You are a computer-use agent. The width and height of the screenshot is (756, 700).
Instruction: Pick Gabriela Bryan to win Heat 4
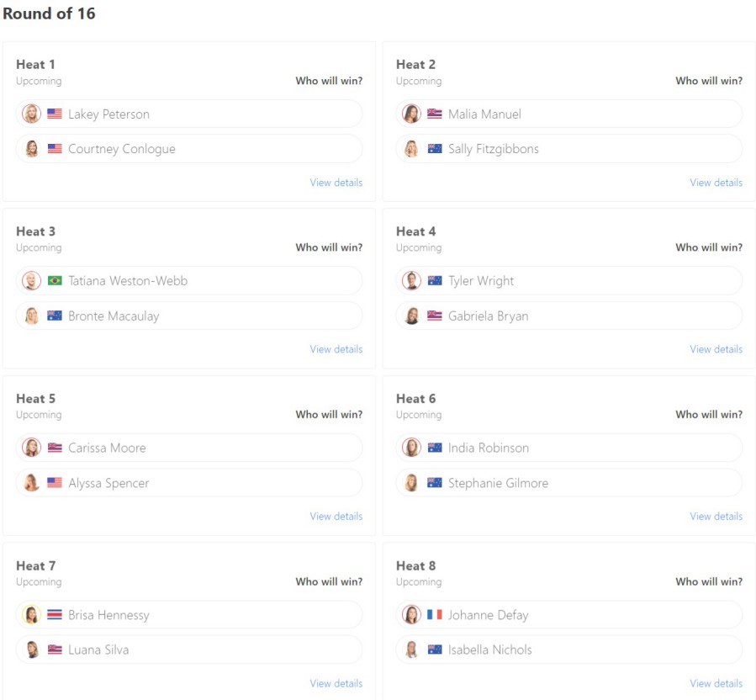pyautogui.click(x=569, y=316)
